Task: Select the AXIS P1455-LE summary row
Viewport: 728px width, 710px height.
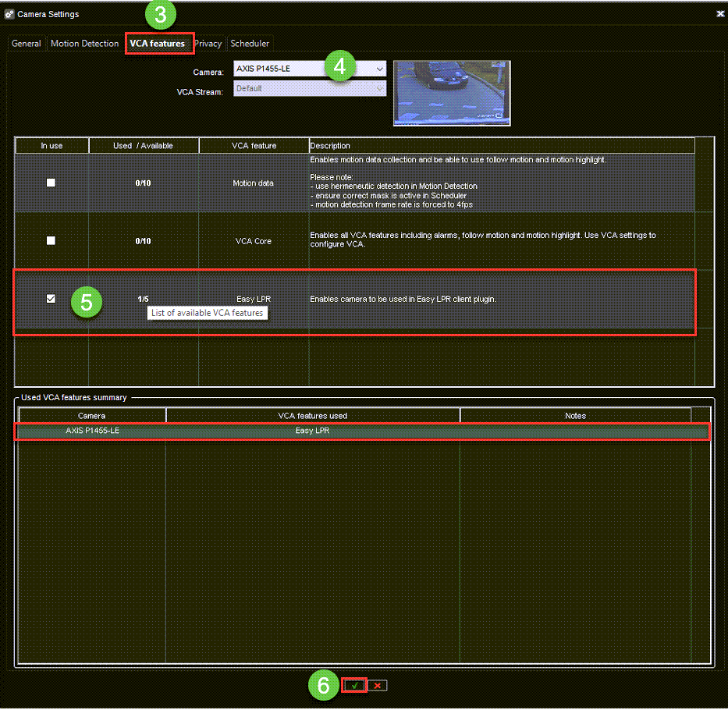Action: pyautogui.click(x=92, y=430)
